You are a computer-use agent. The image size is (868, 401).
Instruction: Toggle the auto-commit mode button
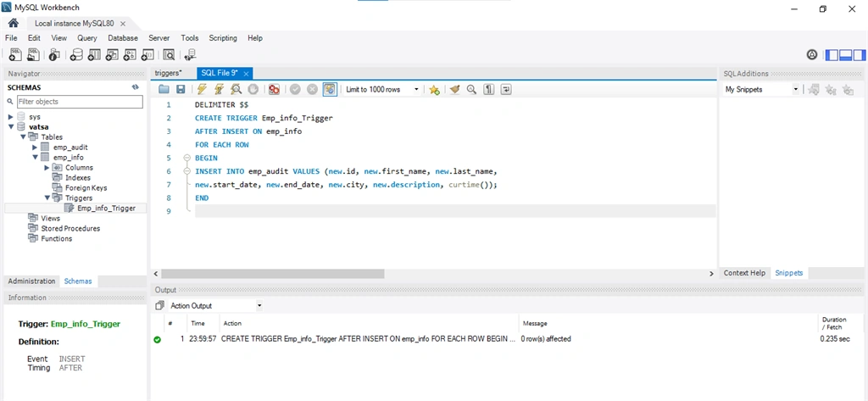click(x=330, y=89)
